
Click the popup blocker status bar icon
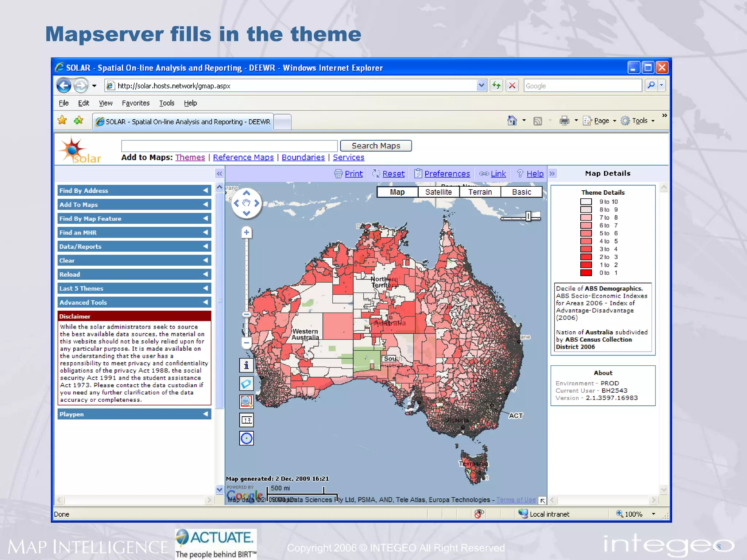(479, 514)
